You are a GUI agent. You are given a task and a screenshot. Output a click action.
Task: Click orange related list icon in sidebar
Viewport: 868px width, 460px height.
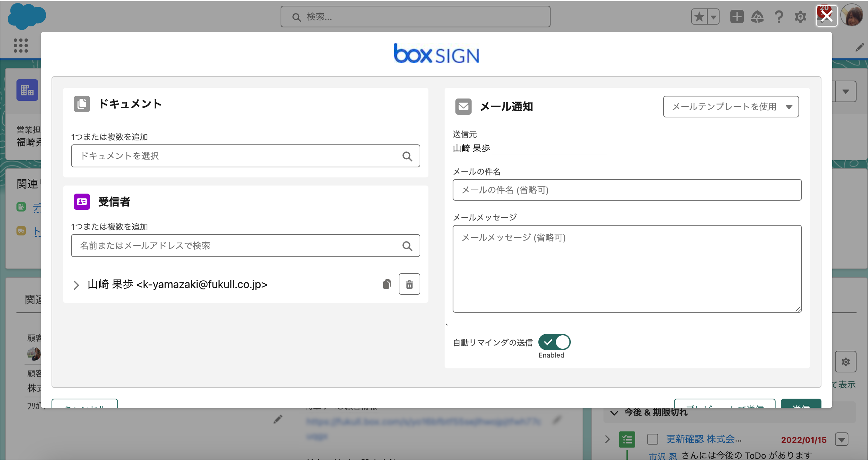[21, 231]
